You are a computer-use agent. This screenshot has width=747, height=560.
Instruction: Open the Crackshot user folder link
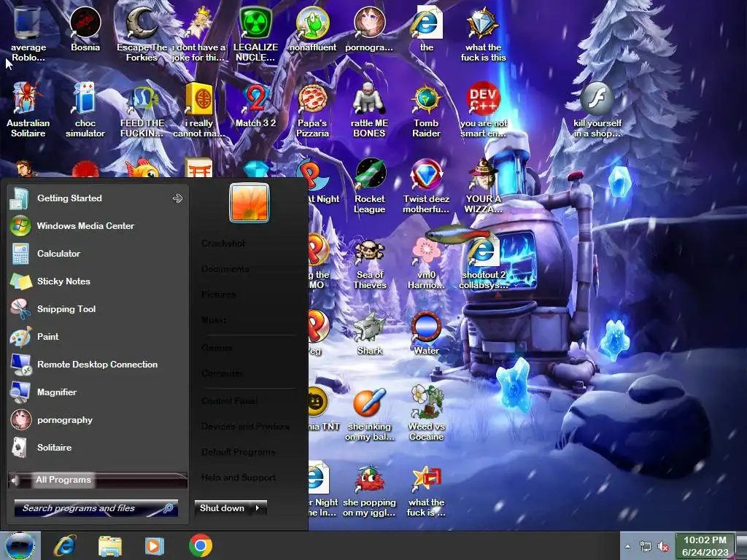click(x=223, y=244)
